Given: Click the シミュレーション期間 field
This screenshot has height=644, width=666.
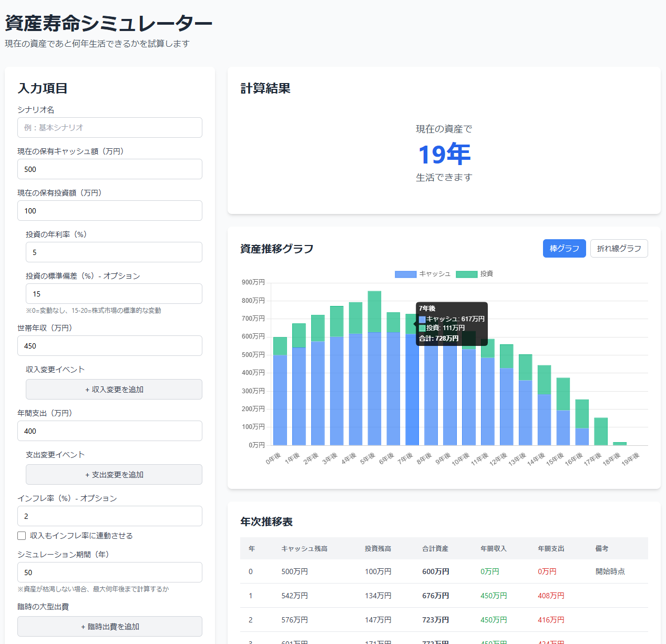Looking at the screenshot, I should point(110,573).
